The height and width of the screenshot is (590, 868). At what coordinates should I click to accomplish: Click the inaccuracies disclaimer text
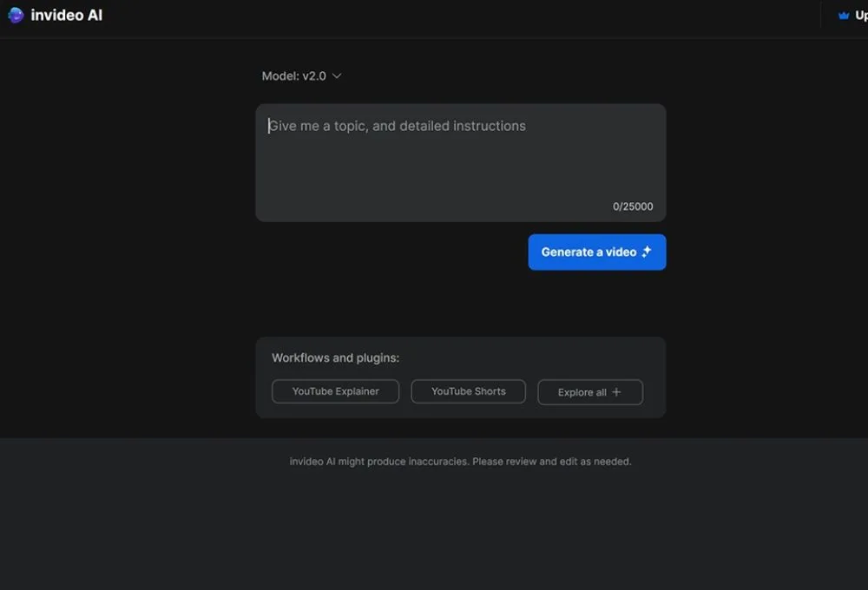coord(461,462)
